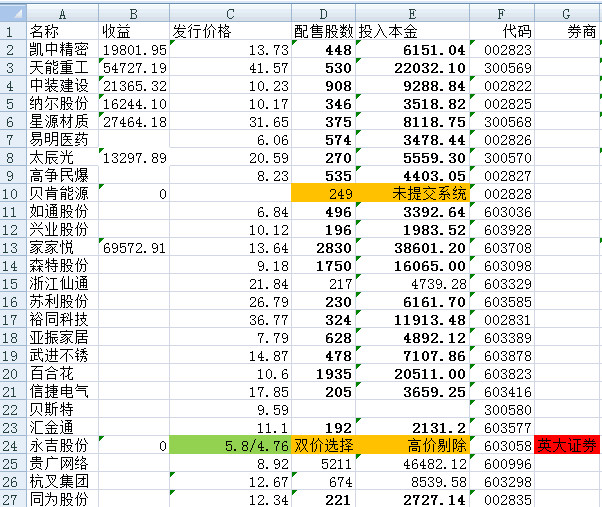
Task: Select the 002835 code cell
Action: point(502,499)
